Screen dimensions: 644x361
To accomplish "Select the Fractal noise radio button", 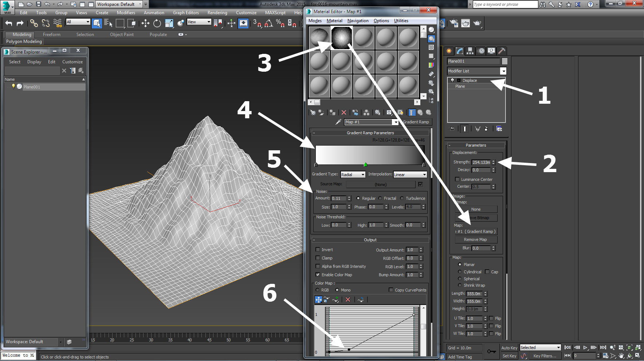I will [380, 198].
